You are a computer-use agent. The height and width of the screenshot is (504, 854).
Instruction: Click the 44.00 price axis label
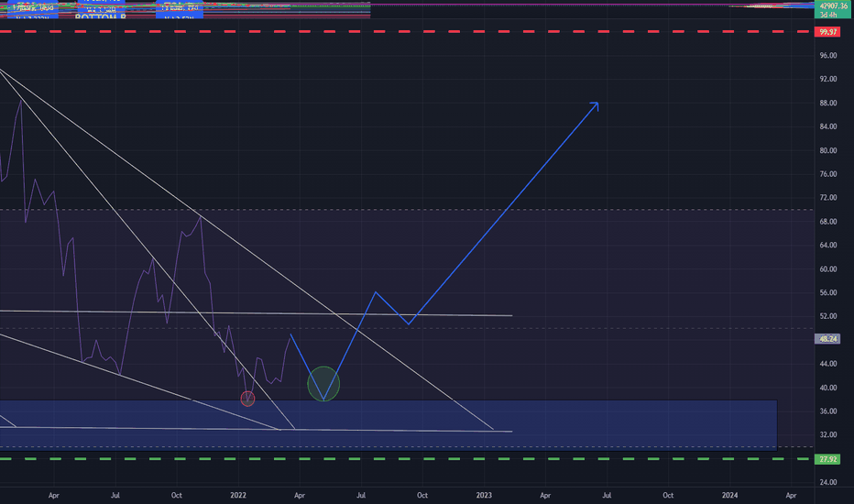click(x=827, y=364)
